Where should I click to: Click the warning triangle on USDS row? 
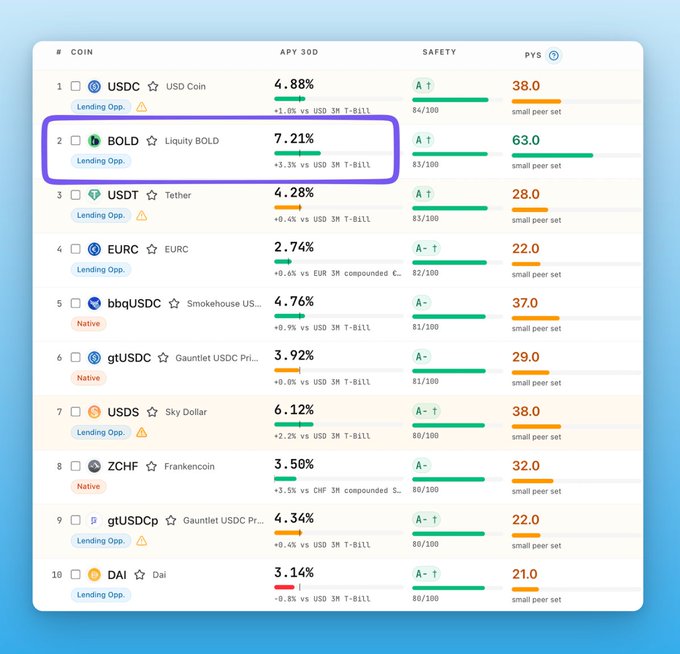click(x=141, y=432)
